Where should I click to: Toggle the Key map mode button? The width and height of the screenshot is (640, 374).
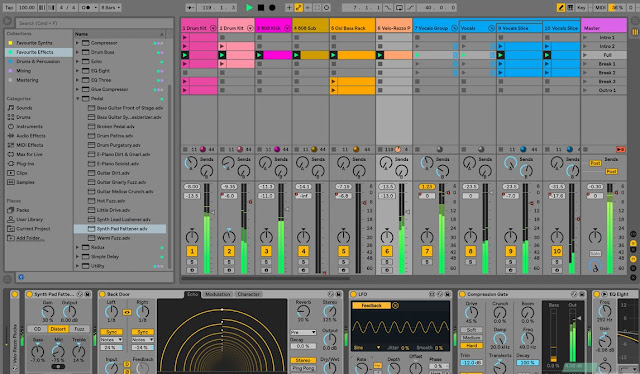click(581, 7)
